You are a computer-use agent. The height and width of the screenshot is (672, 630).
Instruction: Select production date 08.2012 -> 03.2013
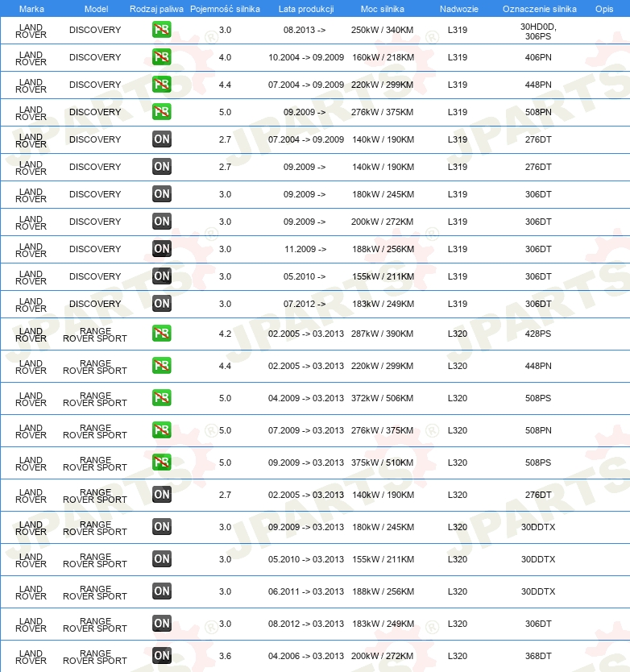tap(306, 624)
